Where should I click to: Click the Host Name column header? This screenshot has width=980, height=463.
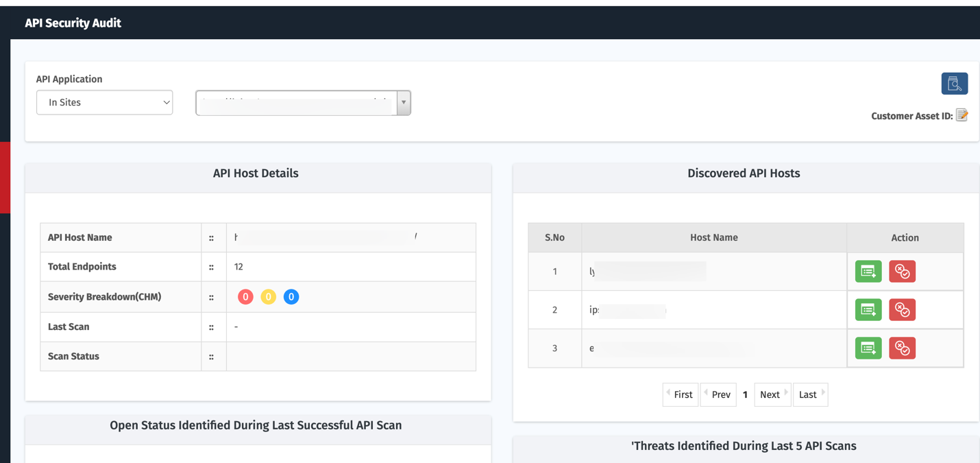pyautogui.click(x=713, y=237)
